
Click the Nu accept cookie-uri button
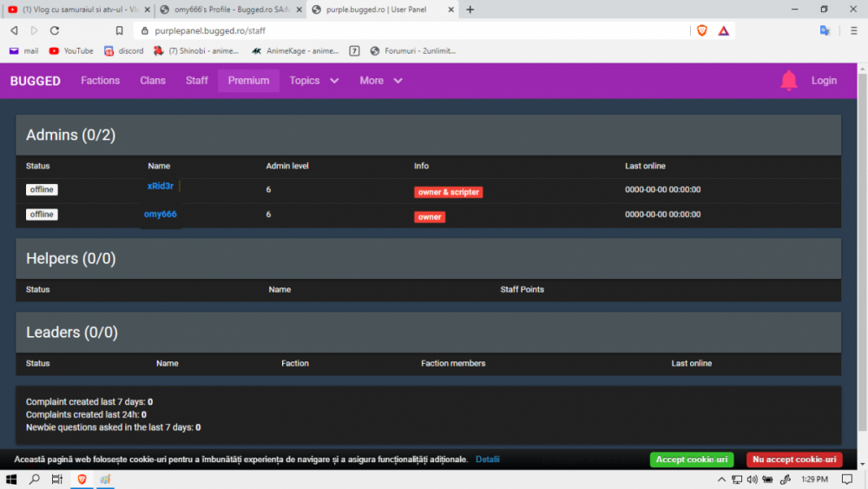pyautogui.click(x=793, y=459)
